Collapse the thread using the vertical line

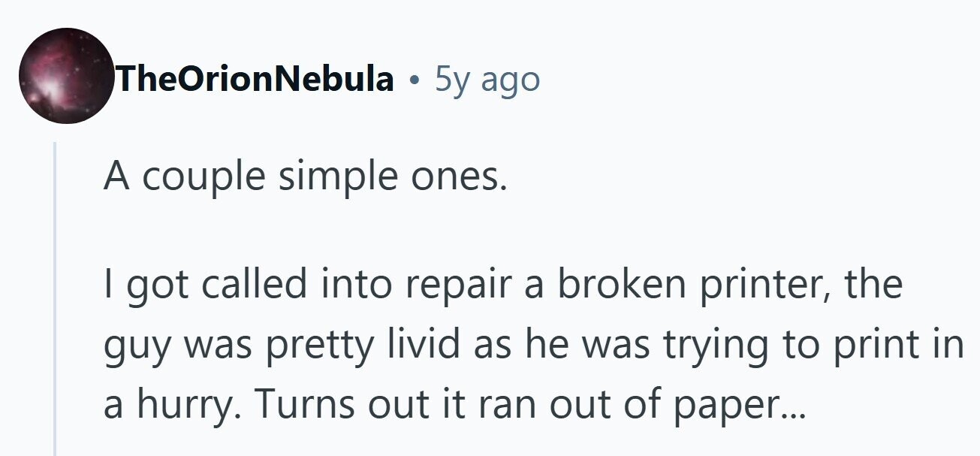pyautogui.click(x=55, y=300)
